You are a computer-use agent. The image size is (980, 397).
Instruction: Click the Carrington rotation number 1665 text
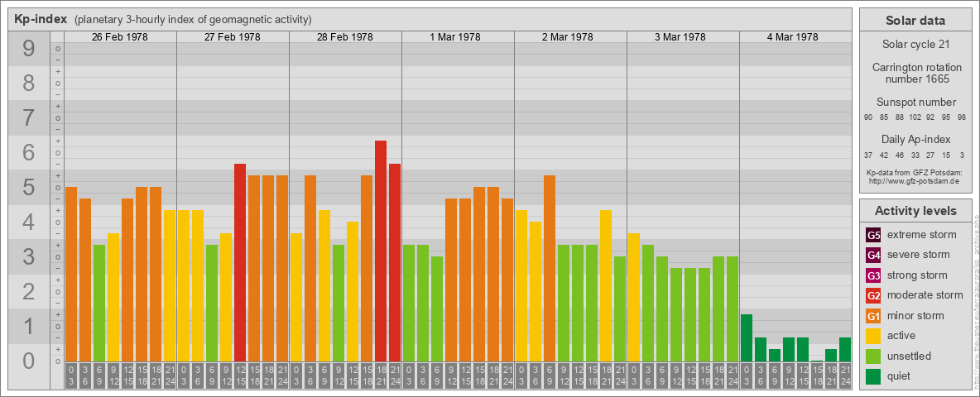[915, 73]
